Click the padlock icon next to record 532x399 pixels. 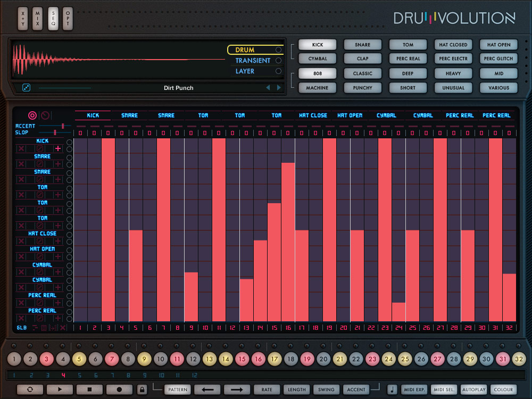click(141, 389)
